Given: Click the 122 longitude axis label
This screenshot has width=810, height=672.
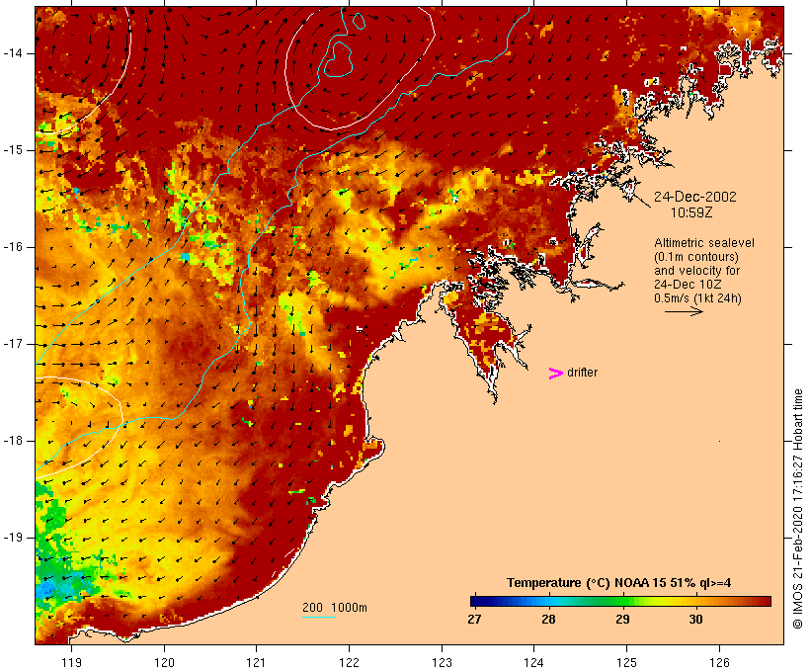Looking at the screenshot, I should tap(349, 662).
